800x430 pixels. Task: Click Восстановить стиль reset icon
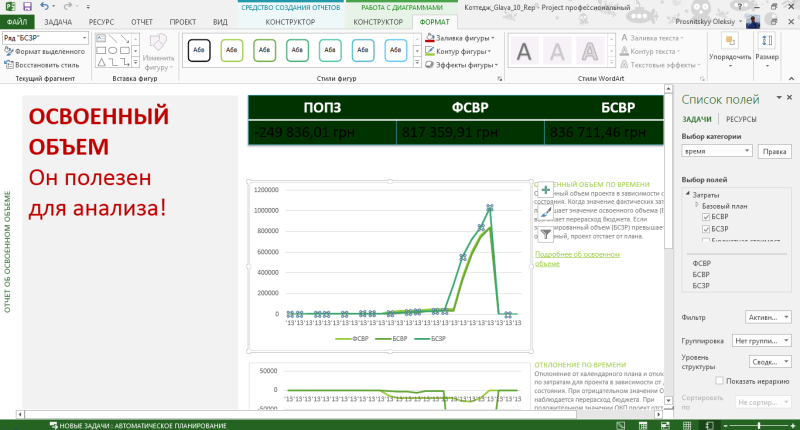(9, 65)
